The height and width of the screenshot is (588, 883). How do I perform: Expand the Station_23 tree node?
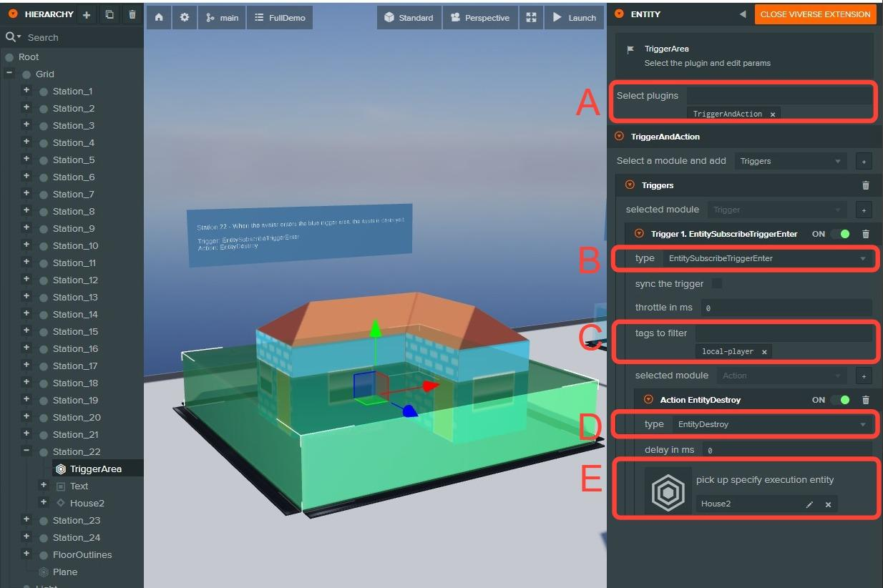tap(26, 520)
